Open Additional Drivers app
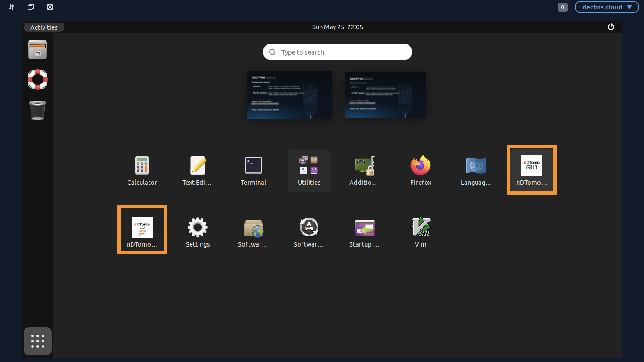The height and width of the screenshot is (362, 644). tap(364, 165)
